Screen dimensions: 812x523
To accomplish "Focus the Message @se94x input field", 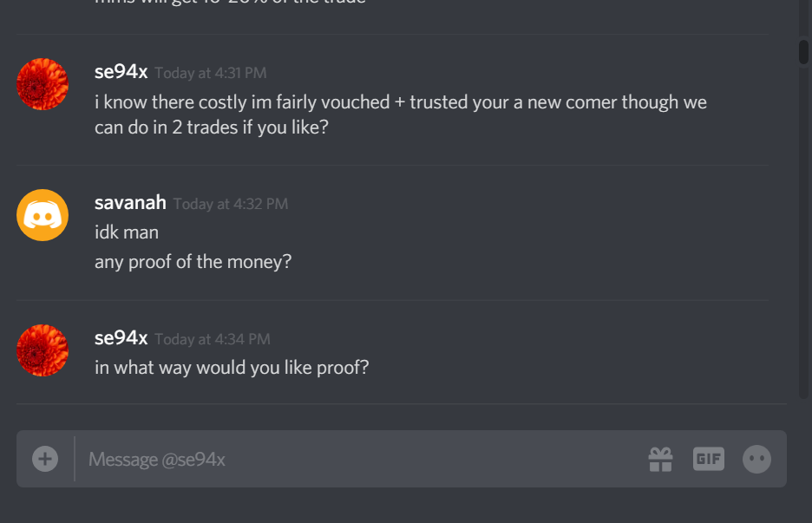I will 357,460.
